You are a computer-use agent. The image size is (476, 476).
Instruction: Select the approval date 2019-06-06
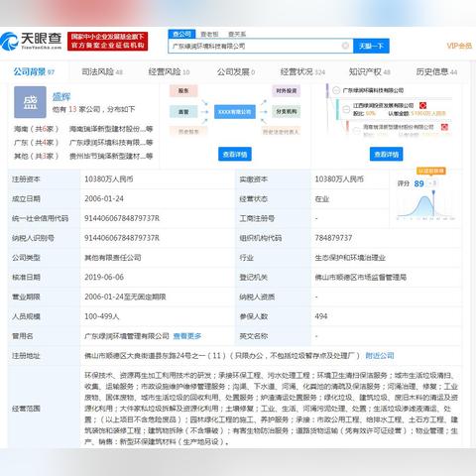[x=104, y=278]
